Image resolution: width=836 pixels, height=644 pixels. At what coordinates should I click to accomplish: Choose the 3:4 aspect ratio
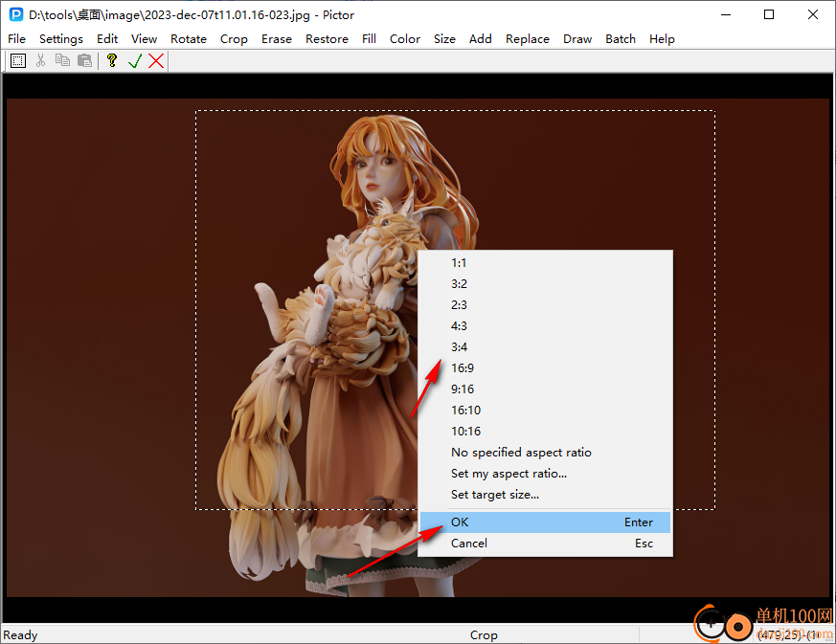(x=545, y=346)
